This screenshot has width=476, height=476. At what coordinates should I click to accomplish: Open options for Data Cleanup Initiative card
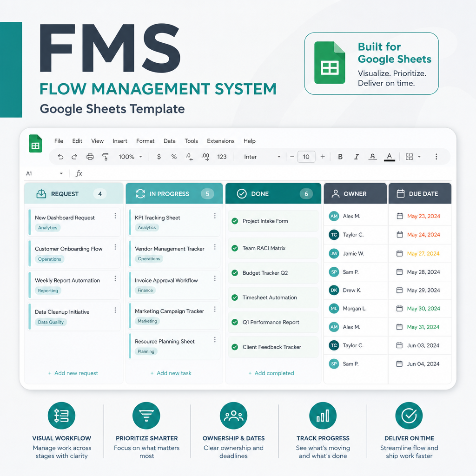coord(115,310)
